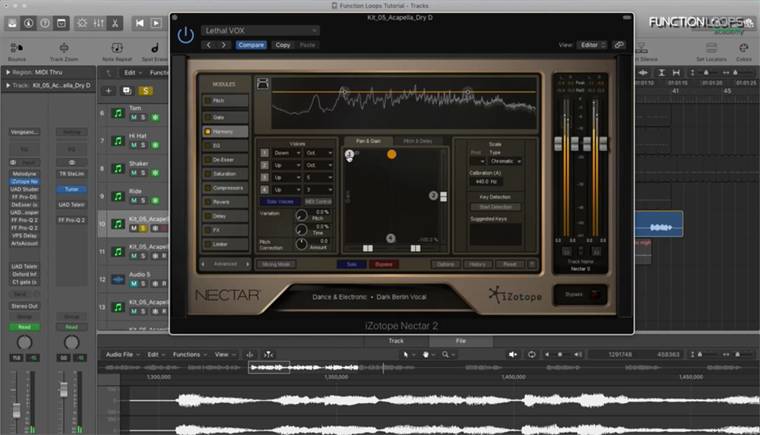Toggle the Harmony module on or off
This screenshot has height=435, width=760.
coord(207,131)
